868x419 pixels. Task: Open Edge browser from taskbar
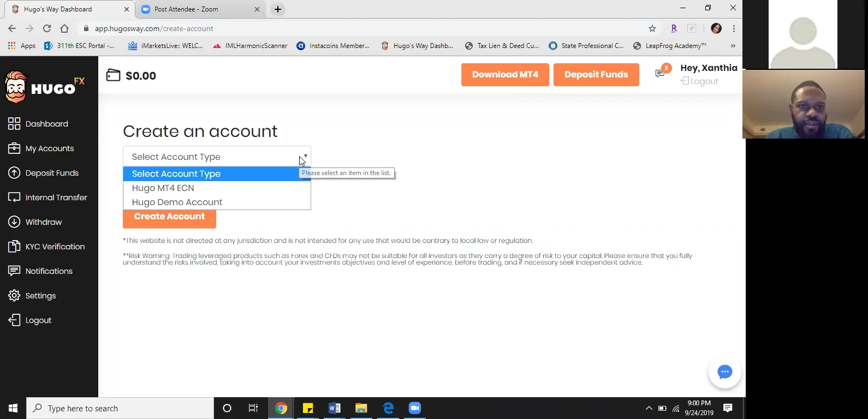click(388, 408)
